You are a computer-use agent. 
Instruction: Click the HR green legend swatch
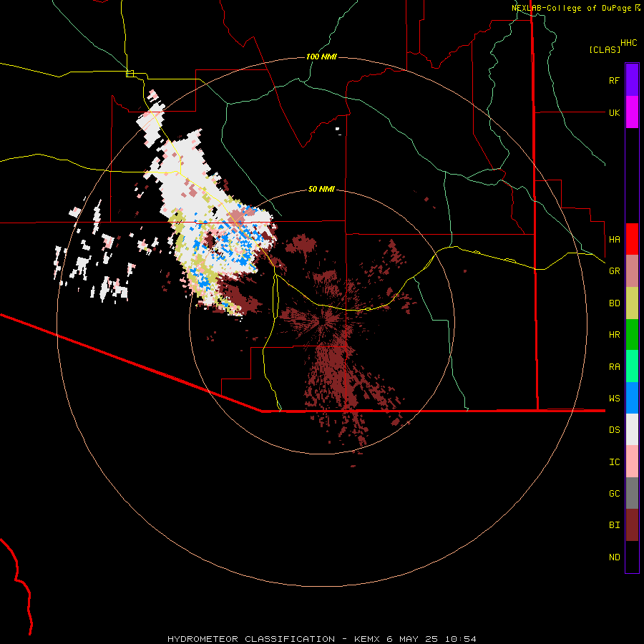pyautogui.click(x=632, y=335)
